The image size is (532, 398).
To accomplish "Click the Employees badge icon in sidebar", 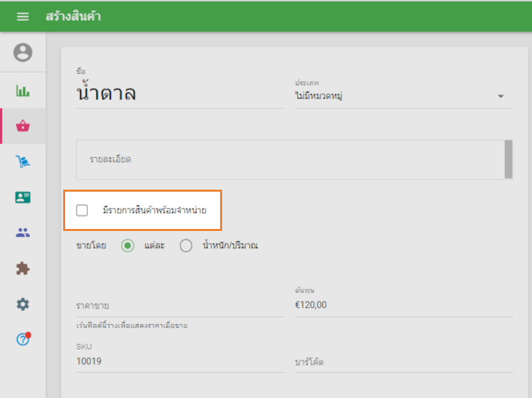I will click(x=22, y=196).
